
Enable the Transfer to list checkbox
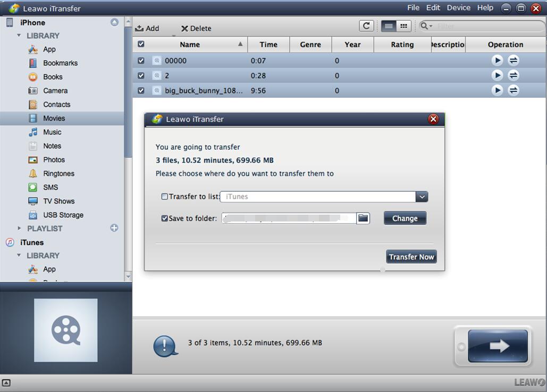click(164, 197)
